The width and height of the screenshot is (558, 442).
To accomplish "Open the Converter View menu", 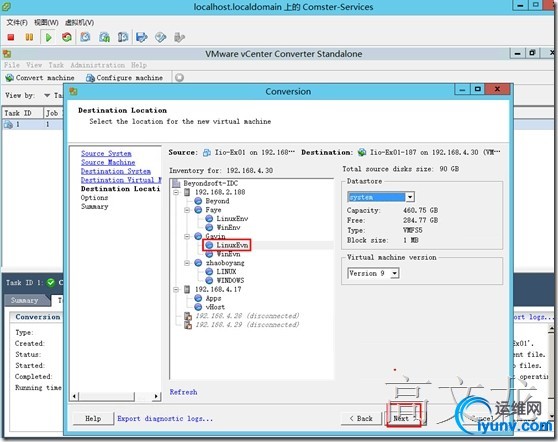I will click(34, 65).
